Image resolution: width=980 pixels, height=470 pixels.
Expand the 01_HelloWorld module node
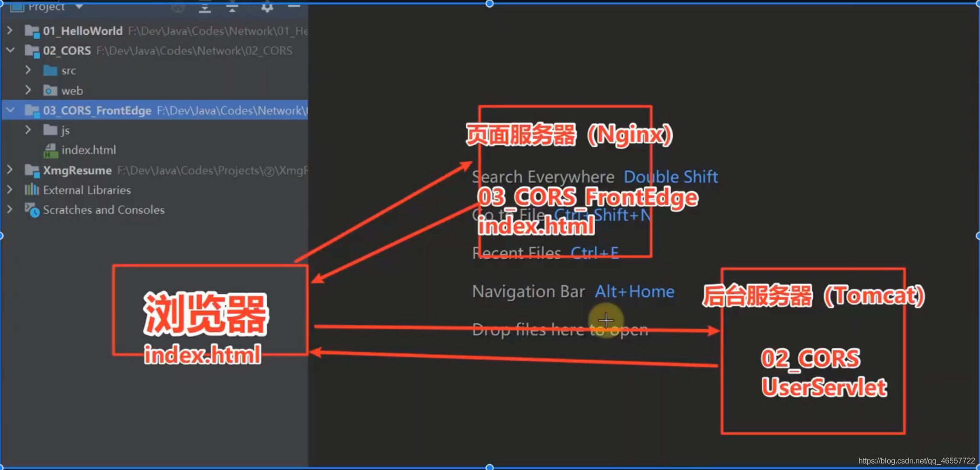coord(10,31)
